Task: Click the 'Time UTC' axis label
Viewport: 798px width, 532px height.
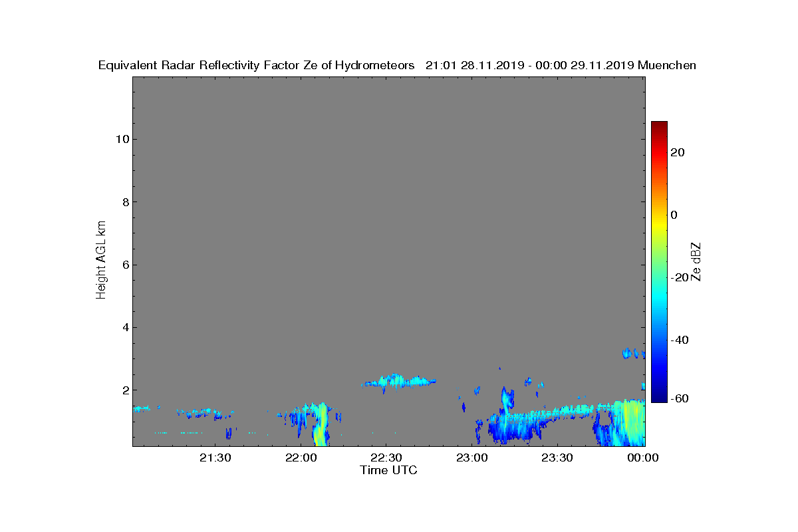Action: click(x=389, y=470)
